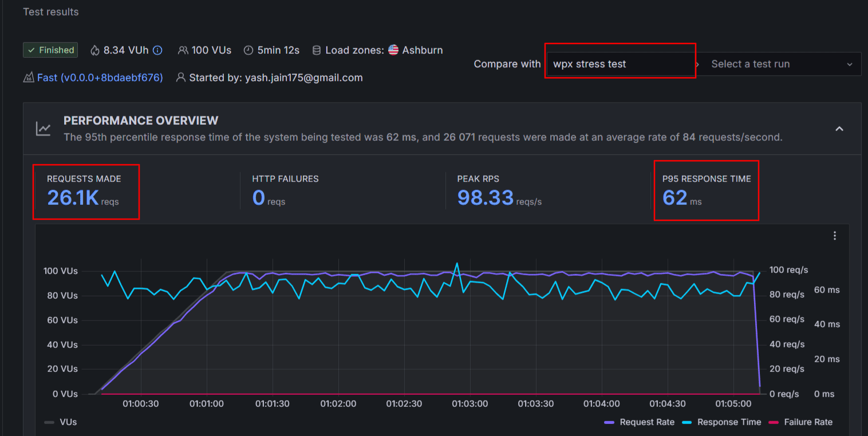The height and width of the screenshot is (436, 868).
Task: Click the Finished status badge
Action: click(50, 50)
